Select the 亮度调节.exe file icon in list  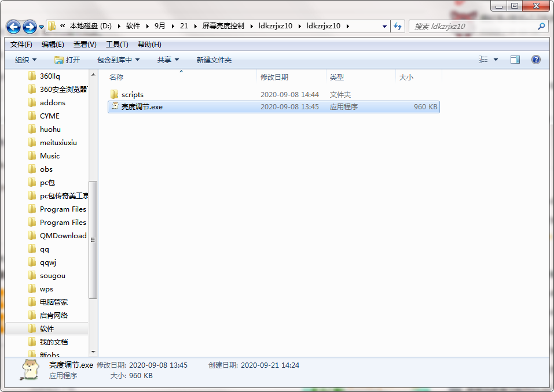(x=115, y=106)
